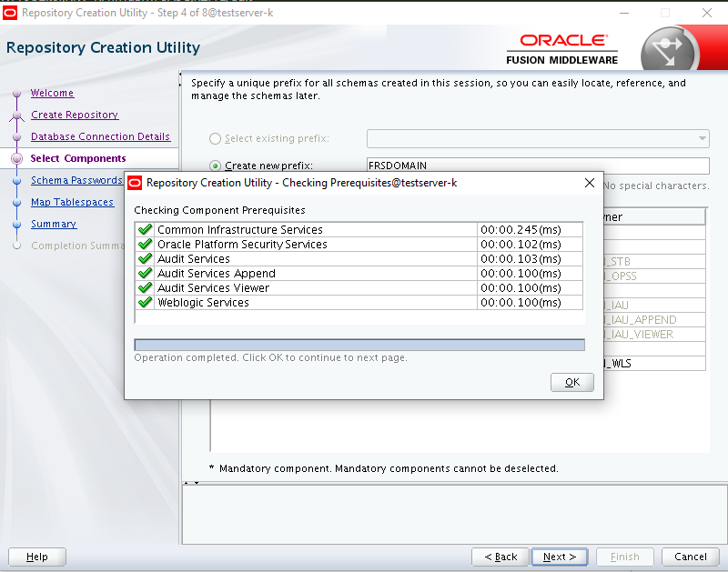Click the Welcome step bullet marker

[x=17, y=94]
